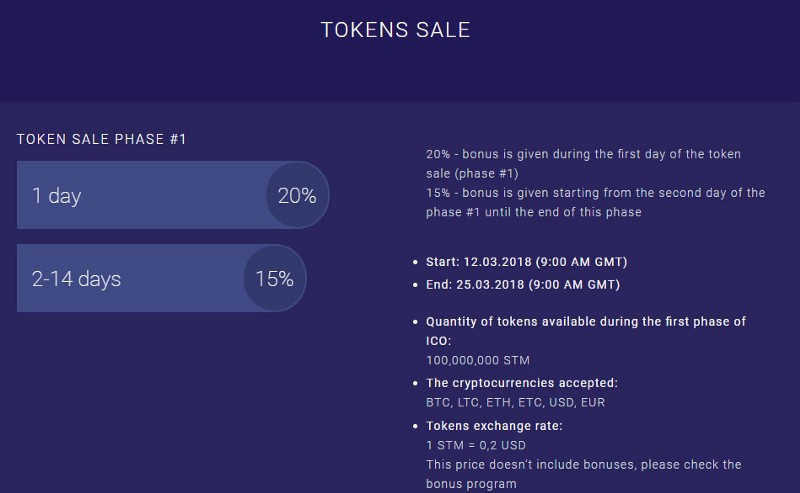Click the 20% first day bonus description
This screenshot has height=493, width=800.
click(583, 163)
